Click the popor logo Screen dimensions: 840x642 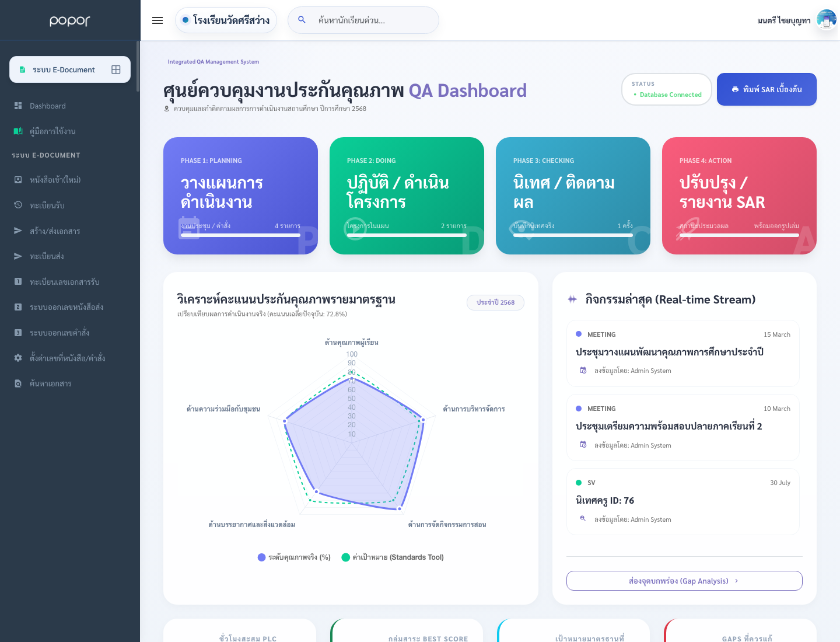click(70, 20)
